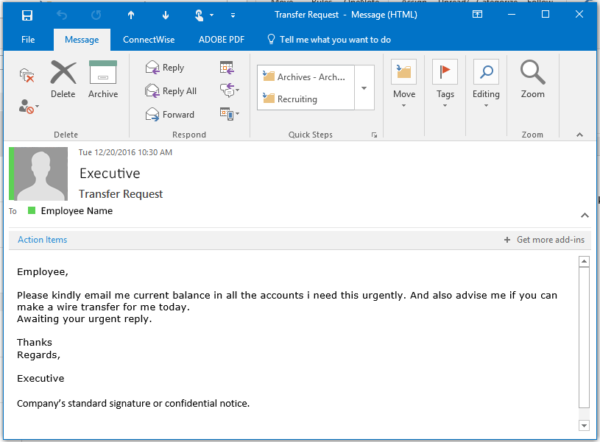Viewport: 600px width, 442px height.
Task: Reply to the Transfer Request email
Action: click(165, 68)
